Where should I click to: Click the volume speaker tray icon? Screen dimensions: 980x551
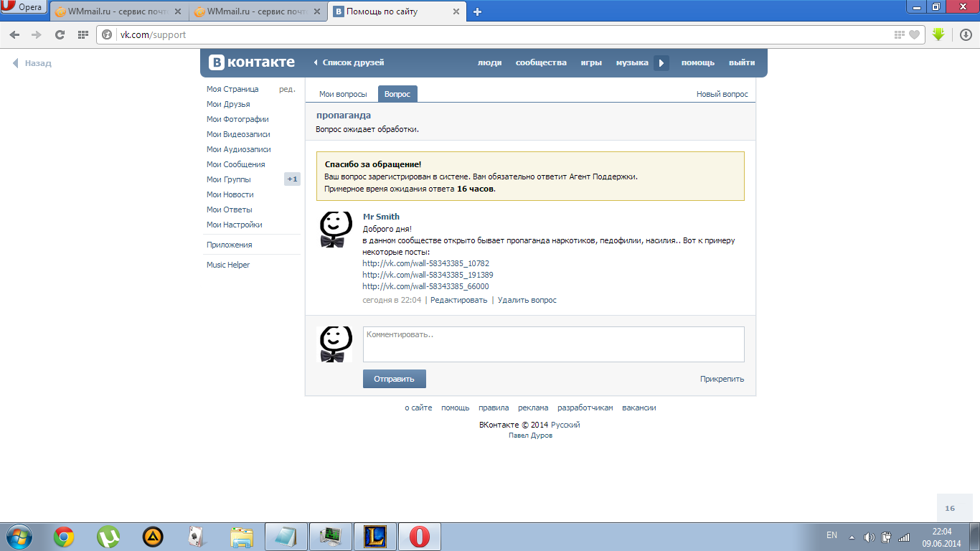pyautogui.click(x=869, y=537)
